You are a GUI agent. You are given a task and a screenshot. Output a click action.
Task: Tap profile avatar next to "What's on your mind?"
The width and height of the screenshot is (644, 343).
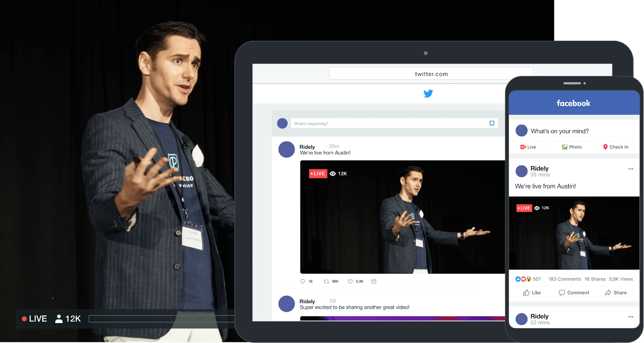pos(522,131)
